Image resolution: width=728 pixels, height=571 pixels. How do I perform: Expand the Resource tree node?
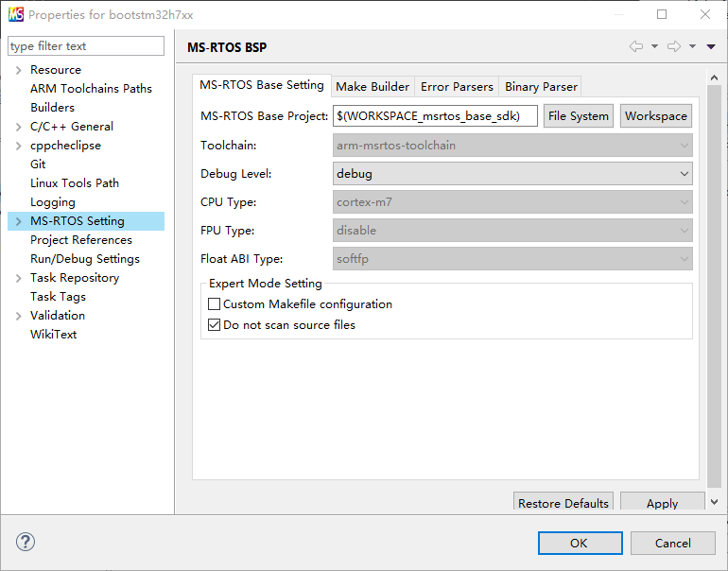pos(18,70)
